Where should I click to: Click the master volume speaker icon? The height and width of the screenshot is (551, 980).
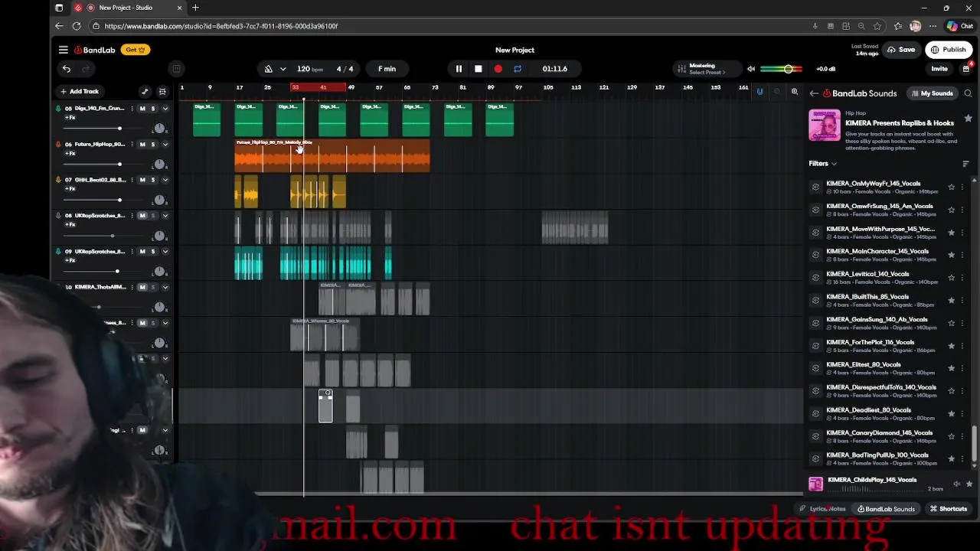(x=751, y=69)
